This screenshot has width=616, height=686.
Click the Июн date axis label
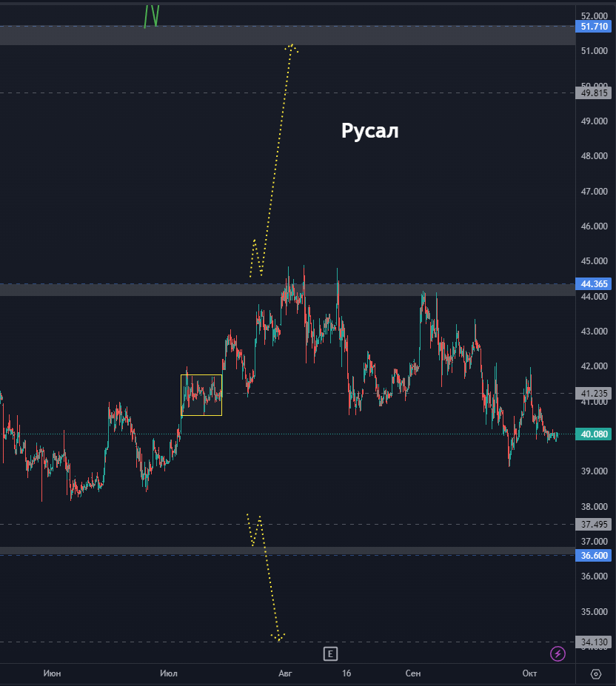tap(52, 673)
